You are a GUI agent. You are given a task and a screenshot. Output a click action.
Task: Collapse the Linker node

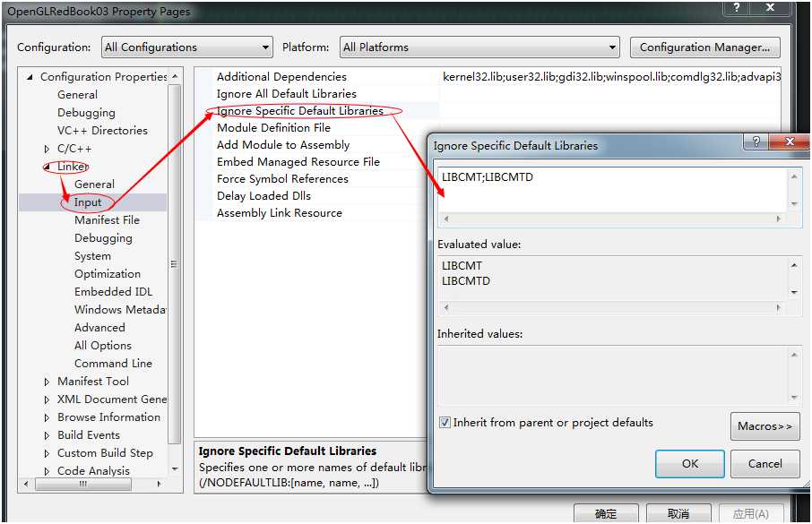coord(48,167)
